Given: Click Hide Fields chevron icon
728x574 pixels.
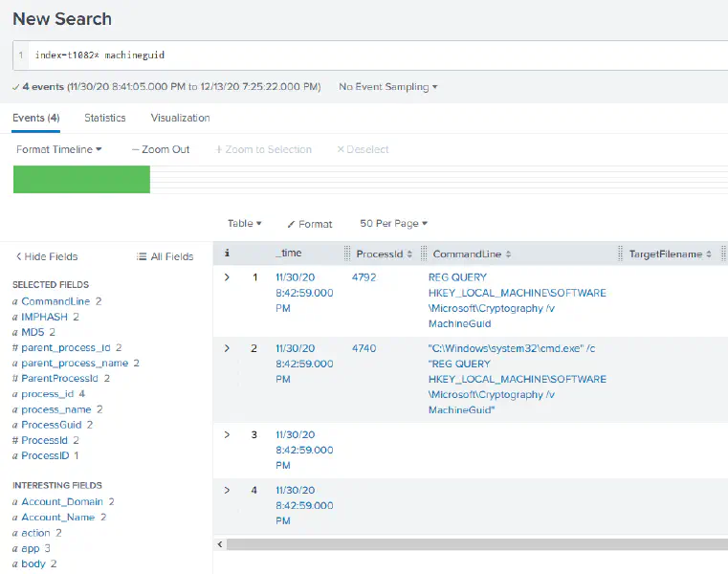Looking at the screenshot, I should [x=18, y=256].
